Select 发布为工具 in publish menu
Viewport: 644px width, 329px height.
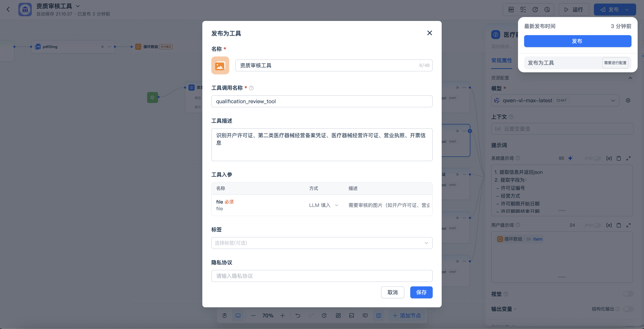point(541,63)
